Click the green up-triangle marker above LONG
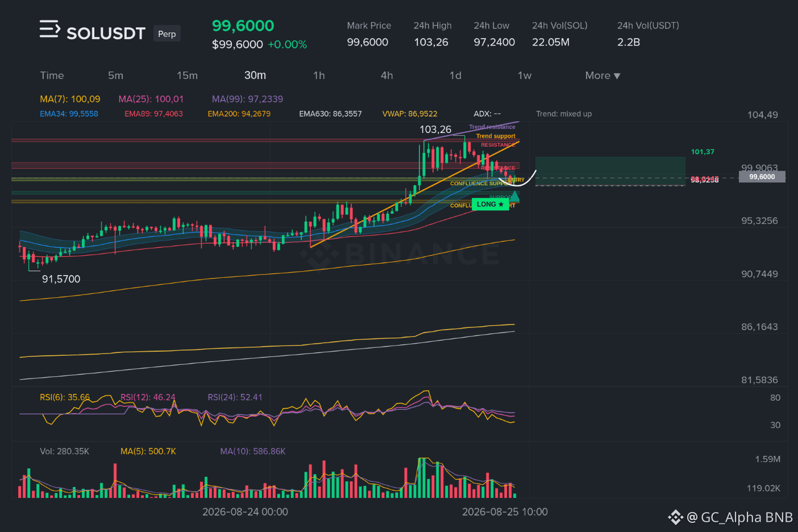The image size is (798, 532). (x=514, y=196)
